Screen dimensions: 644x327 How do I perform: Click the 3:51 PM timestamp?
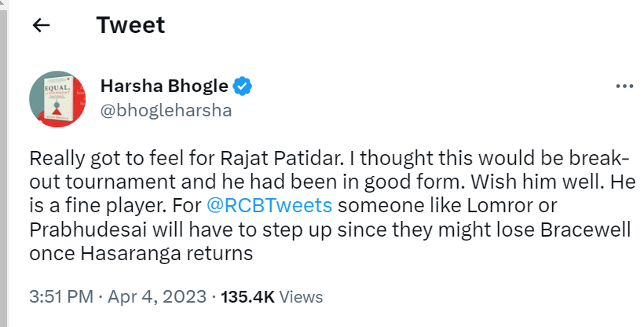[60, 297]
